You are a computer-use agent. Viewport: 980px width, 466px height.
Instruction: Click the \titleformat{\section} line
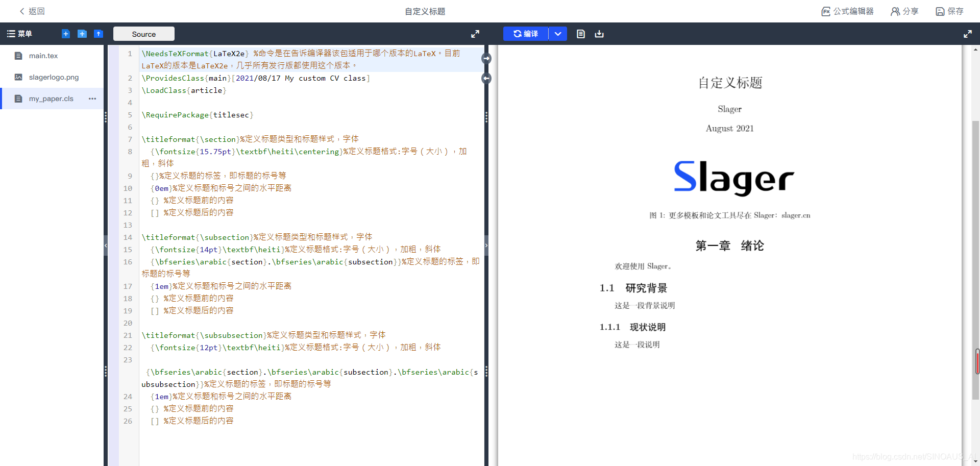pos(250,139)
